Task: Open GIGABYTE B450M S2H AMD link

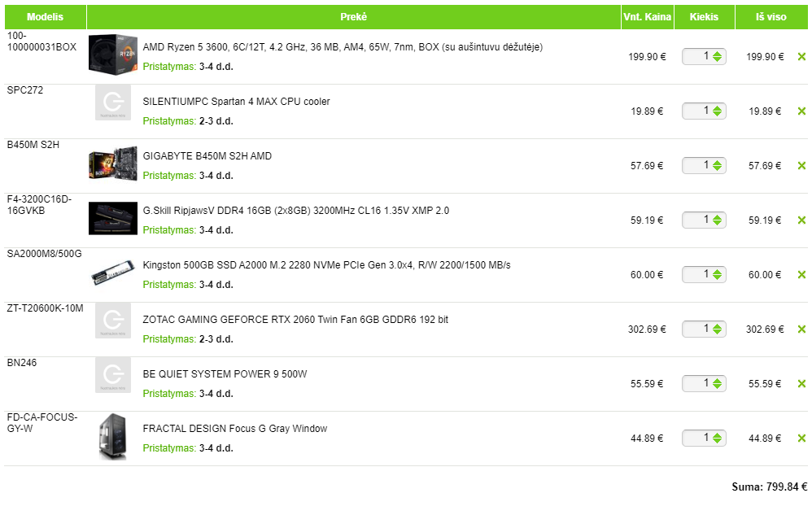Action: coord(207,156)
